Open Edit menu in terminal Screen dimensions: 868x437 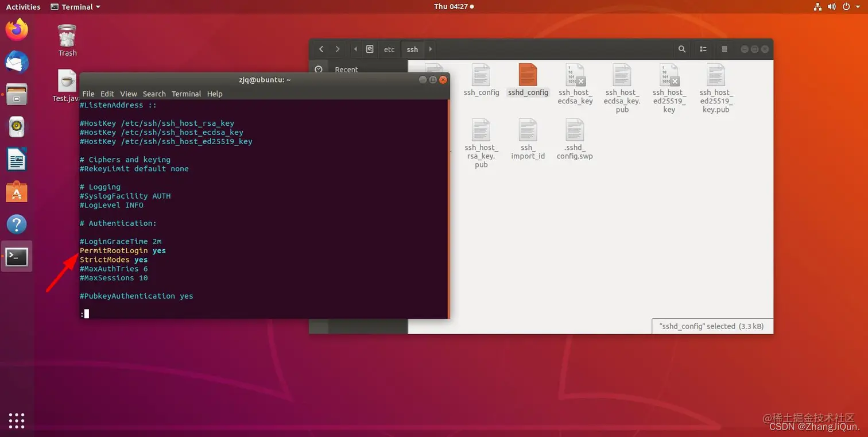point(107,94)
